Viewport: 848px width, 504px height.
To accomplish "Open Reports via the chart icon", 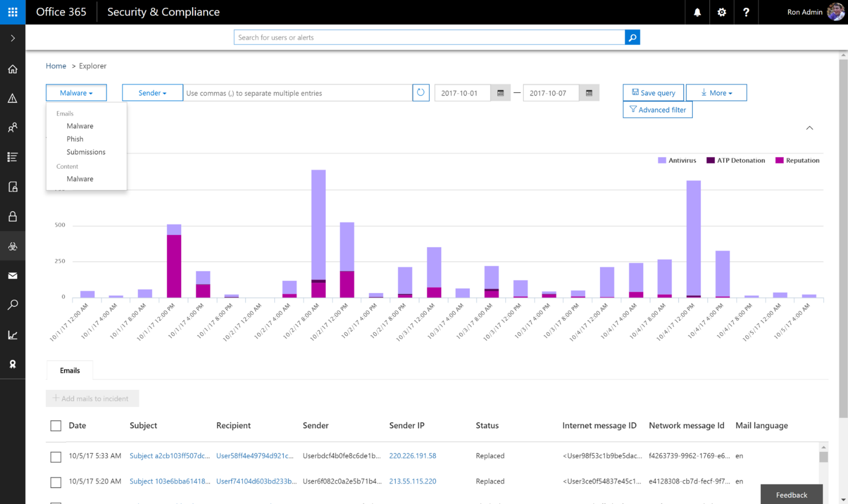I will click(12, 334).
